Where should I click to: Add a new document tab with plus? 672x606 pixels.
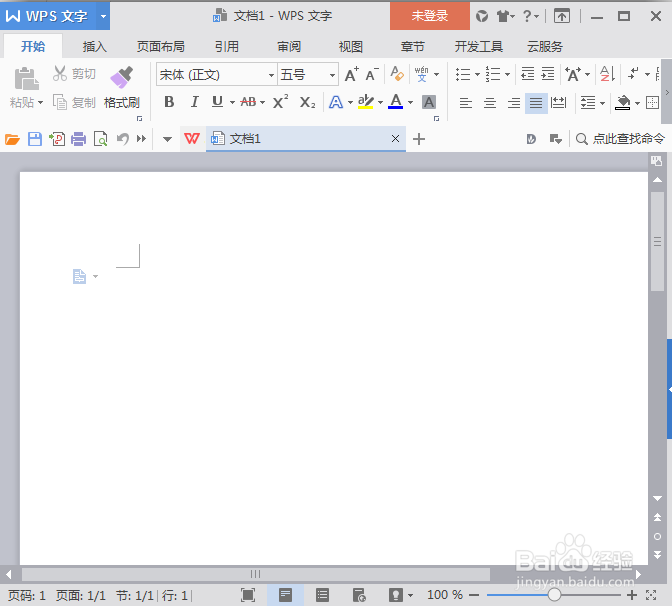pos(419,139)
